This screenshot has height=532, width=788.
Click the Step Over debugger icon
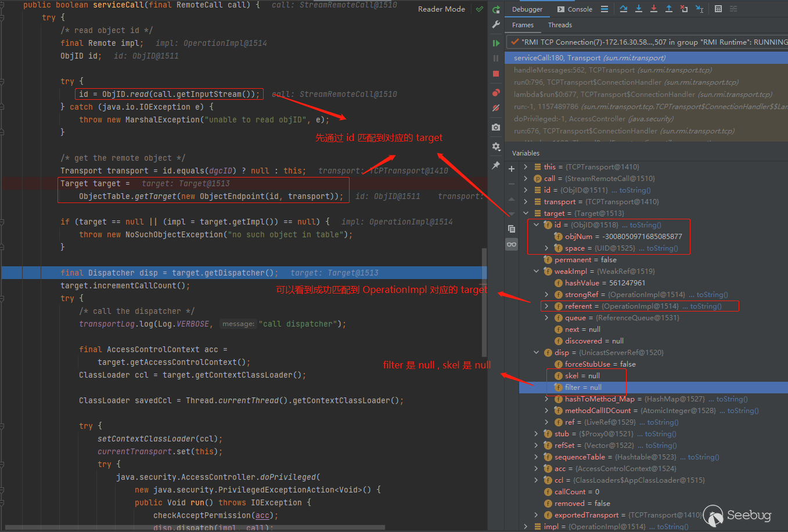(624, 9)
